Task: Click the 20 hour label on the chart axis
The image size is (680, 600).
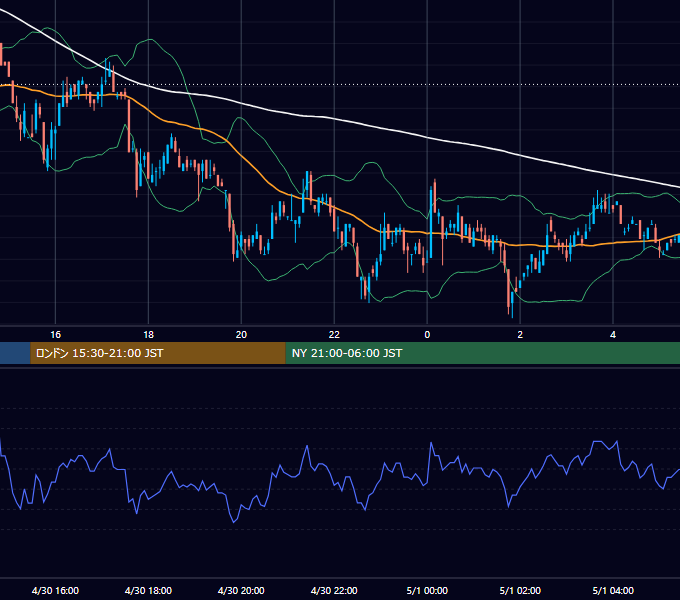Action: [241, 335]
